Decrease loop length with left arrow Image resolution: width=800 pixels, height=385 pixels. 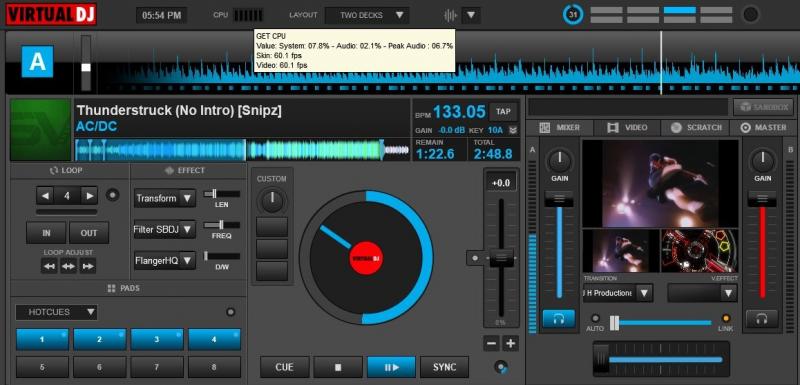point(45,195)
